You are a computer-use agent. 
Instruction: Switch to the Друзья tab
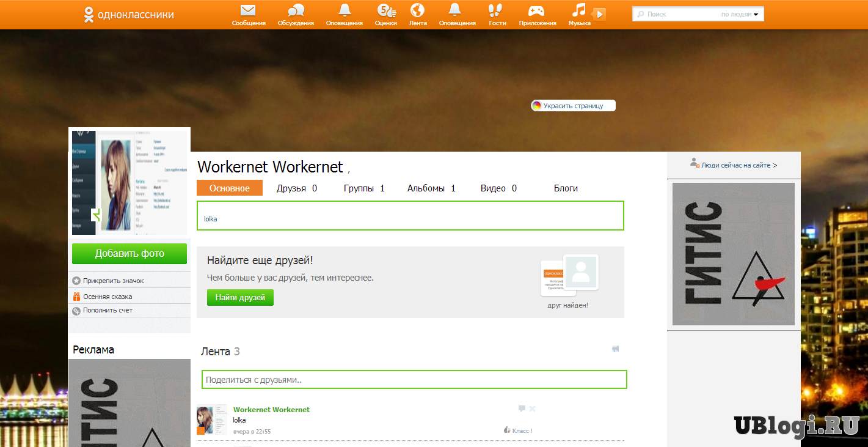tap(296, 188)
